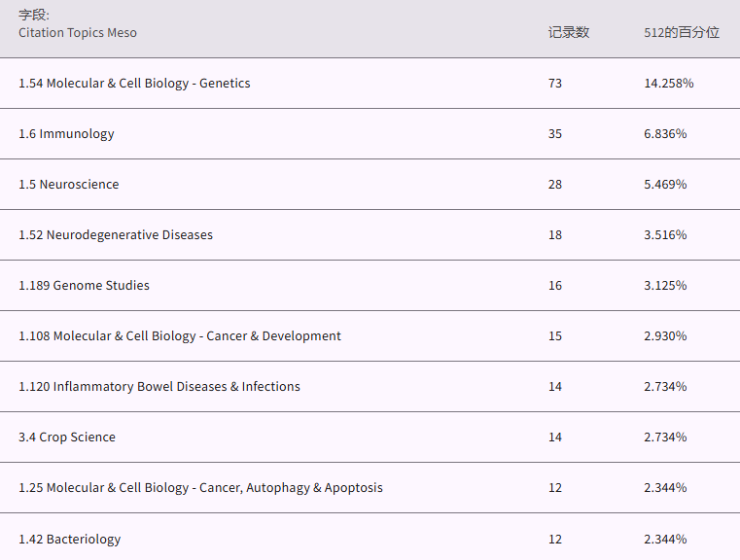
Task: Click the Citation Topics Meso field header
Action: coord(78,33)
